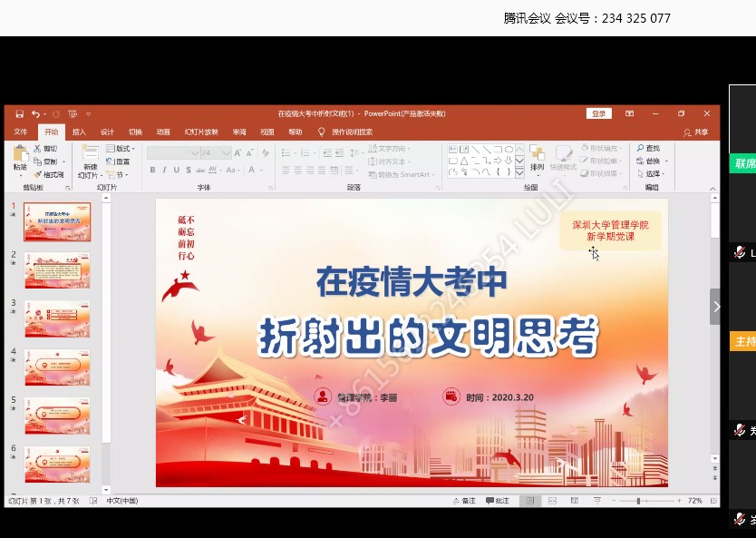Click the zoom slider in status bar

coord(639,501)
